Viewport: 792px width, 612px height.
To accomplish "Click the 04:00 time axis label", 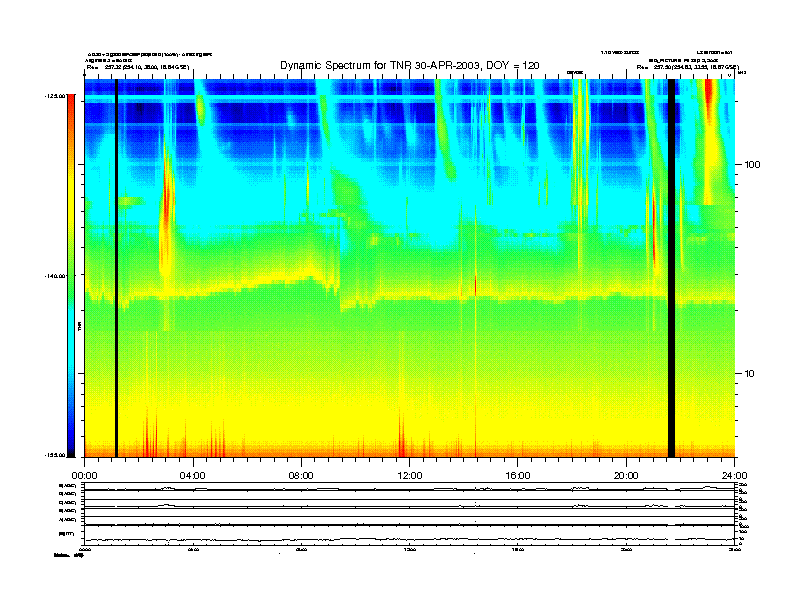I will pos(193,476).
